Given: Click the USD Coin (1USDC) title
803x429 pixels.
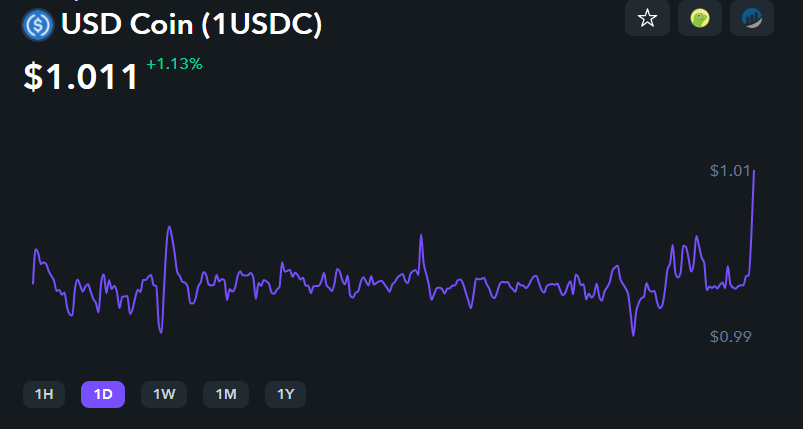Looking at the screenshot, I should click(192, 24).
